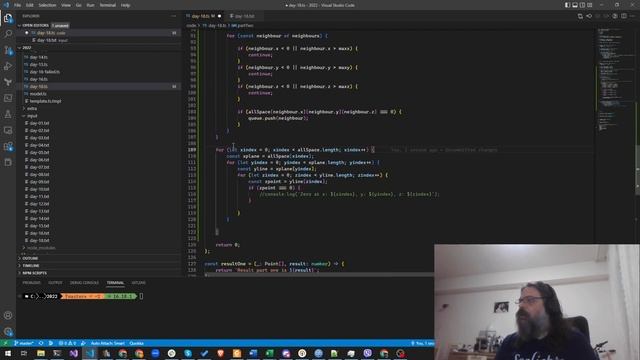
Task: Open the Selection menu
Action: 47,5
